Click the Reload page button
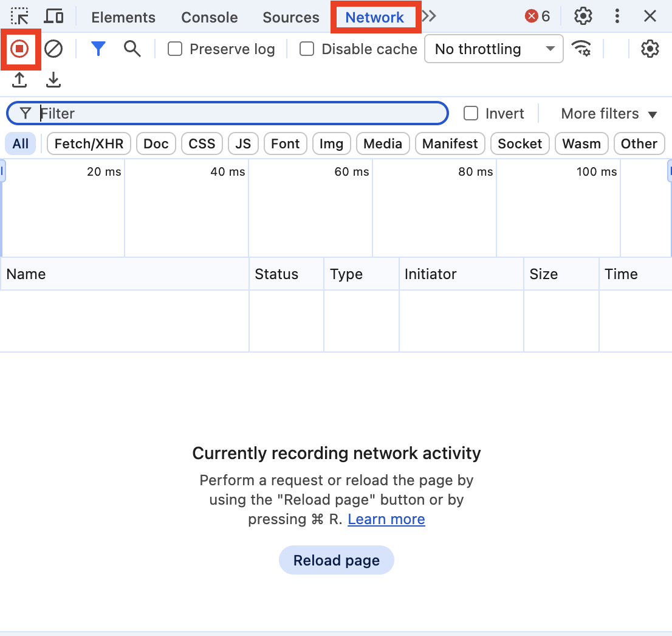 coord(337,560)
